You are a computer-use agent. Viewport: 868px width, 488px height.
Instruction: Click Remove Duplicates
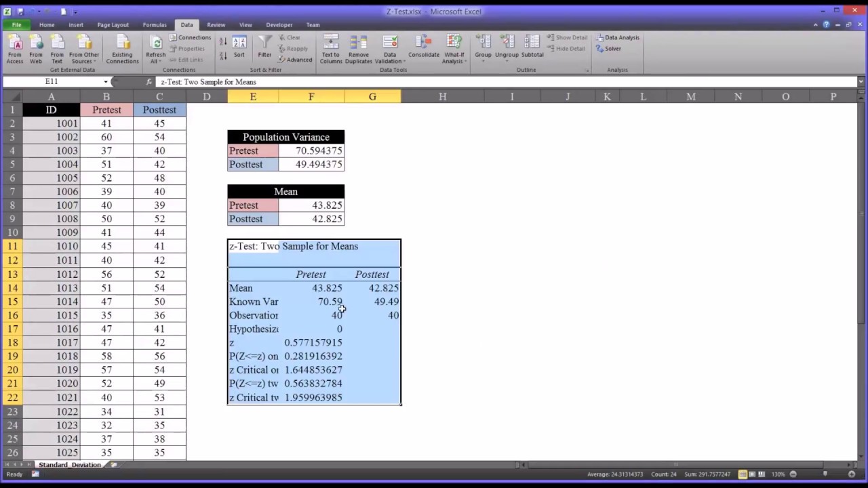point(358,49)
